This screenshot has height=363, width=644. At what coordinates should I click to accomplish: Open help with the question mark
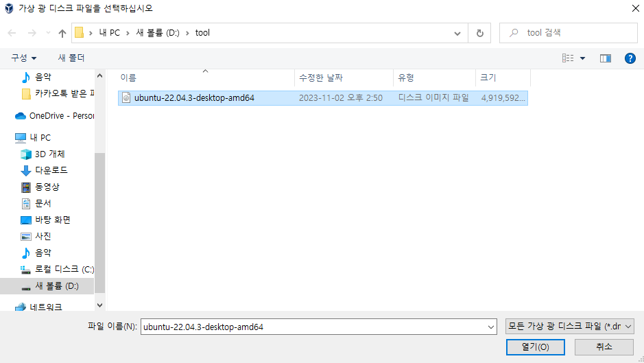point(630,58)
